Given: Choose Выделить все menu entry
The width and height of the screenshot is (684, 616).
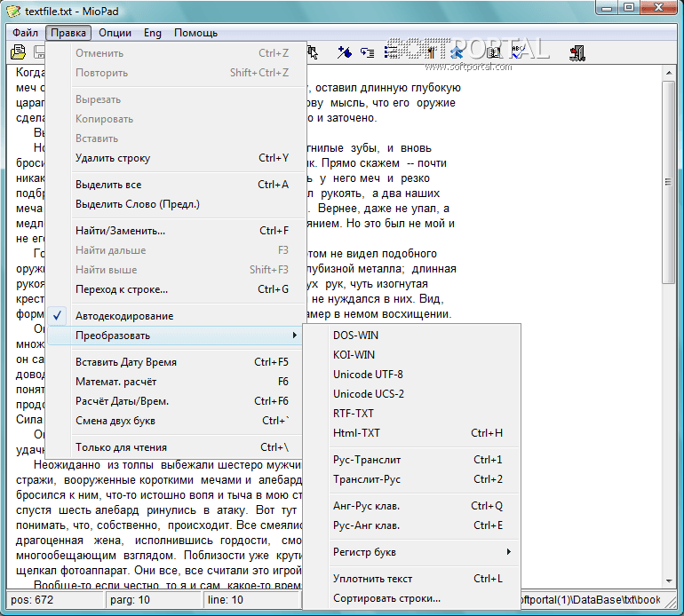Looking at the screenshot, I should tap(176, 185).
